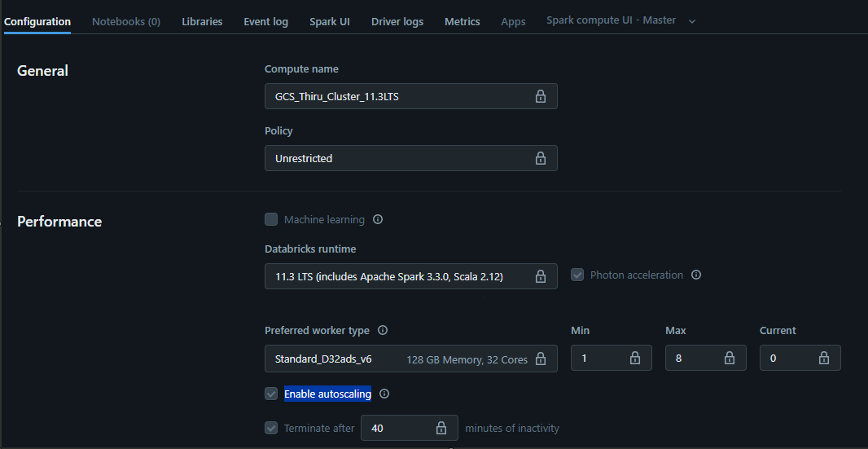This screenshot has width=868, height=449.
Task: Toggle the Enable autoscaling checkbox
Action: click(x=271, y=394)
